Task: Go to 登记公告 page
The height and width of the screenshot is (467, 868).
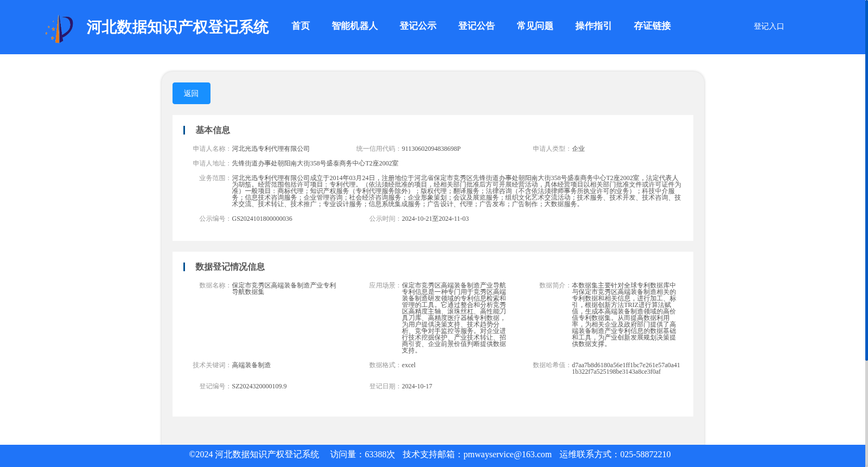Action: click(476, 26)
